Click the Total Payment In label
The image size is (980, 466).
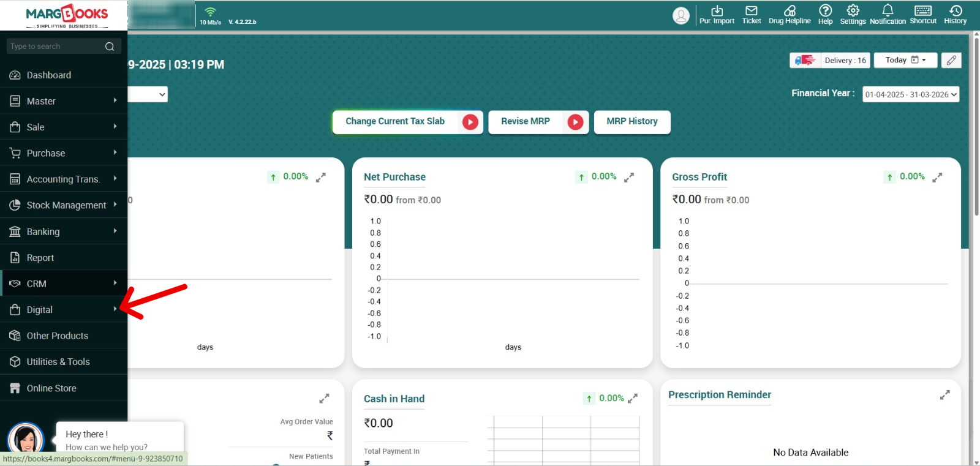click(391, 451)
